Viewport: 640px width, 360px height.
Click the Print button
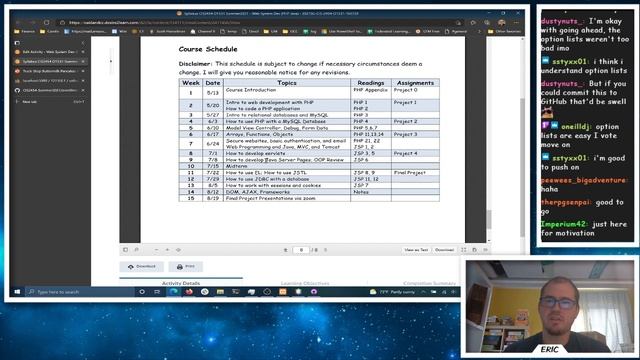click(x=186, y=267)
